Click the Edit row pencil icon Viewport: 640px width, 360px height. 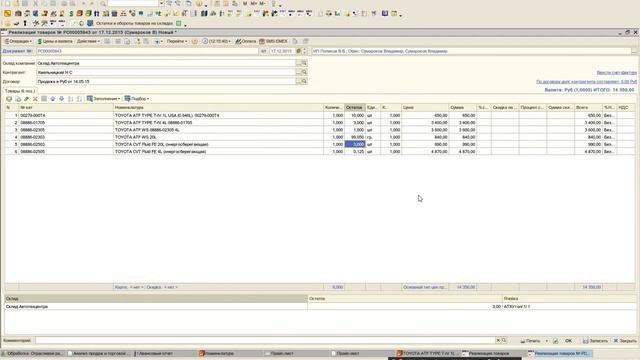click(27, 99)
